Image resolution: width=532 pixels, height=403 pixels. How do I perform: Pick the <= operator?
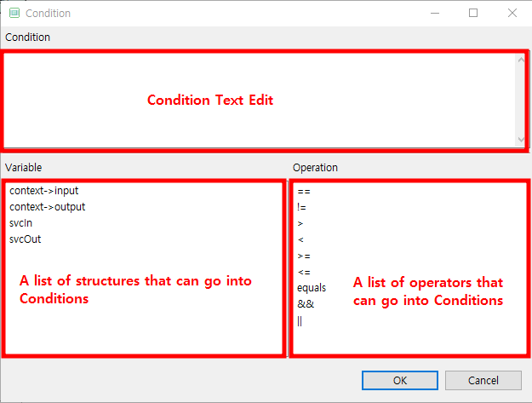[x=304, y=272]
